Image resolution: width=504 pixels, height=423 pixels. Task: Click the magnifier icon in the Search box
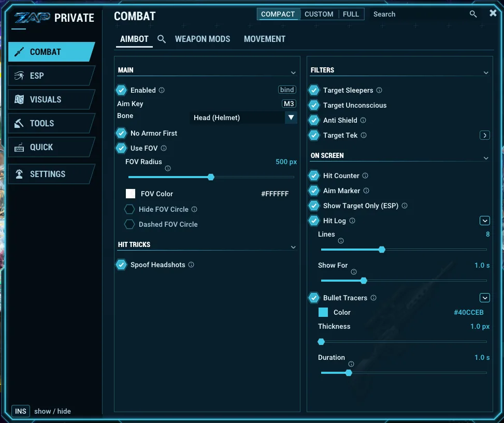tap(473, 14)
